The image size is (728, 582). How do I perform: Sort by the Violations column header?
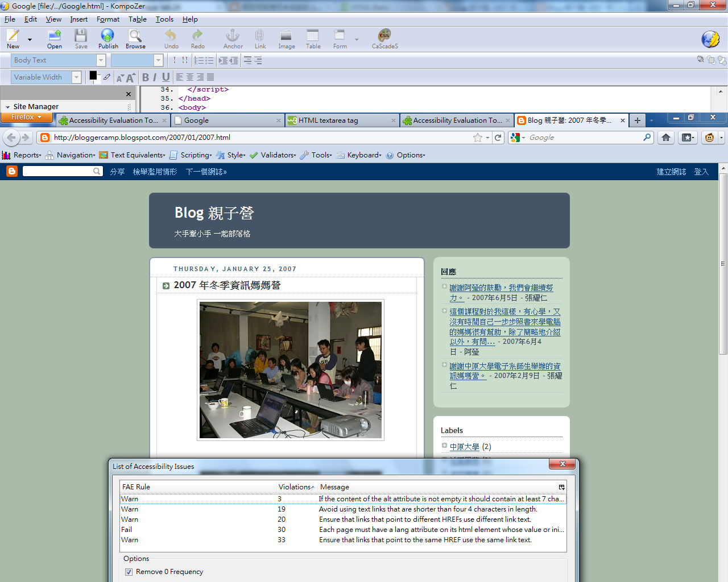coord(296,487)
